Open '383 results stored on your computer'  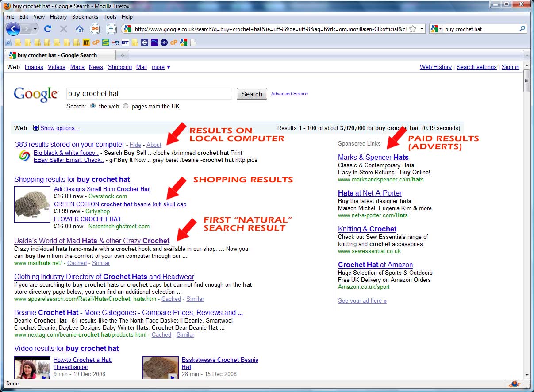point(69,145)
